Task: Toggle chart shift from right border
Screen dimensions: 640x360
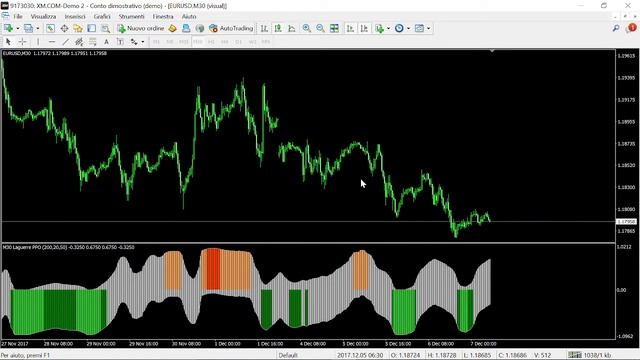Action: (364, 28)
